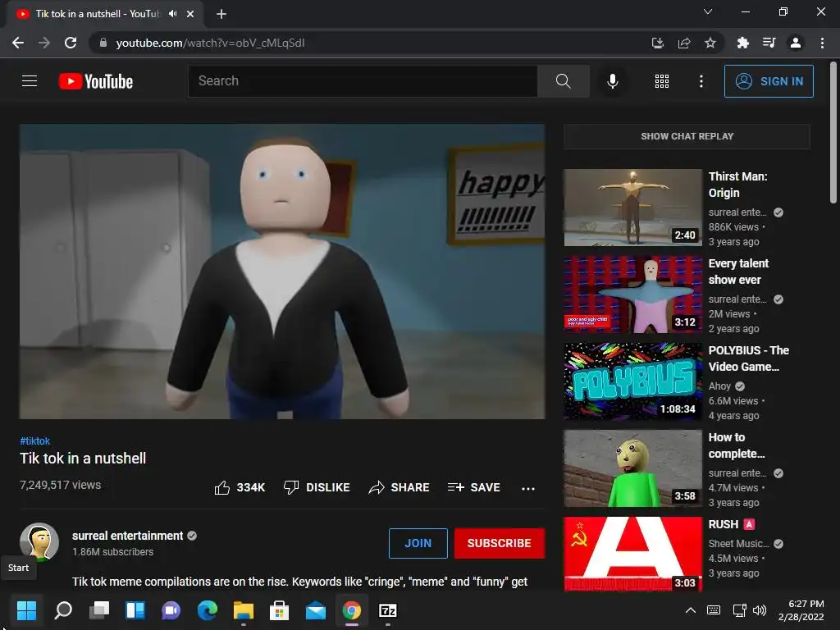This screenshot has width=840, height=630.
Task: Like the video with thumbs up
Action: 240,487
